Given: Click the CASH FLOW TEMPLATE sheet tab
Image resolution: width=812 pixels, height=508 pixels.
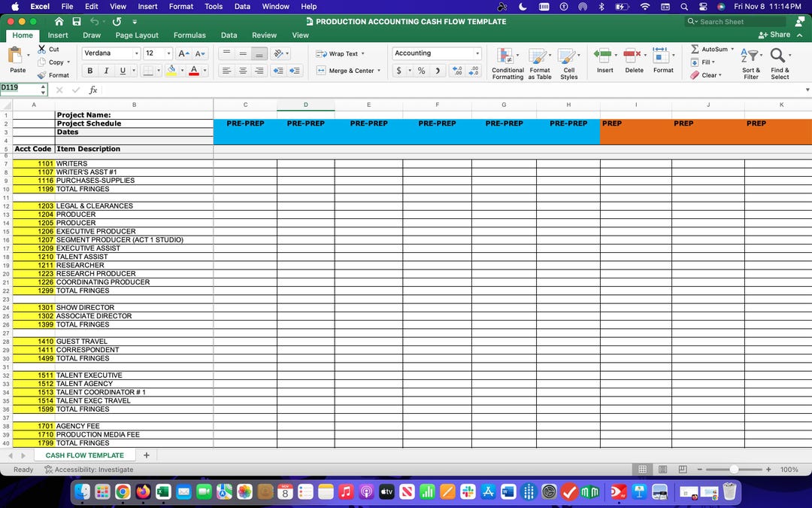Looking at the screenshot, I should 85,455.
